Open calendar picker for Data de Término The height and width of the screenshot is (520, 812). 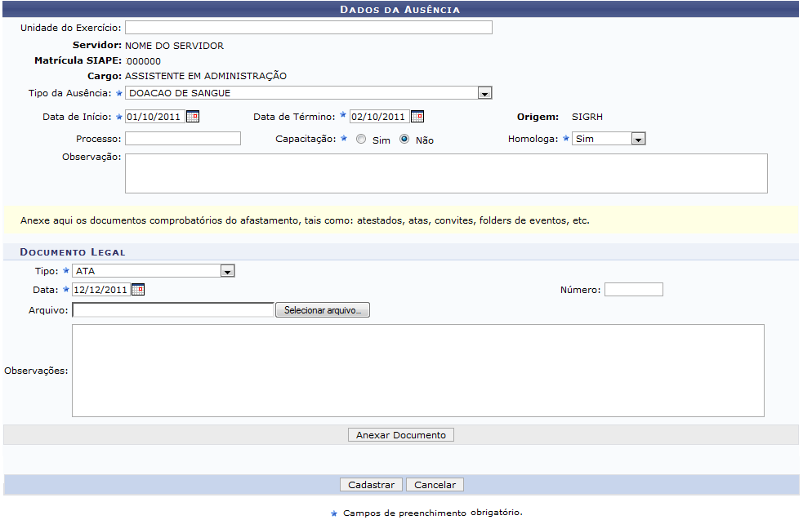417,117
